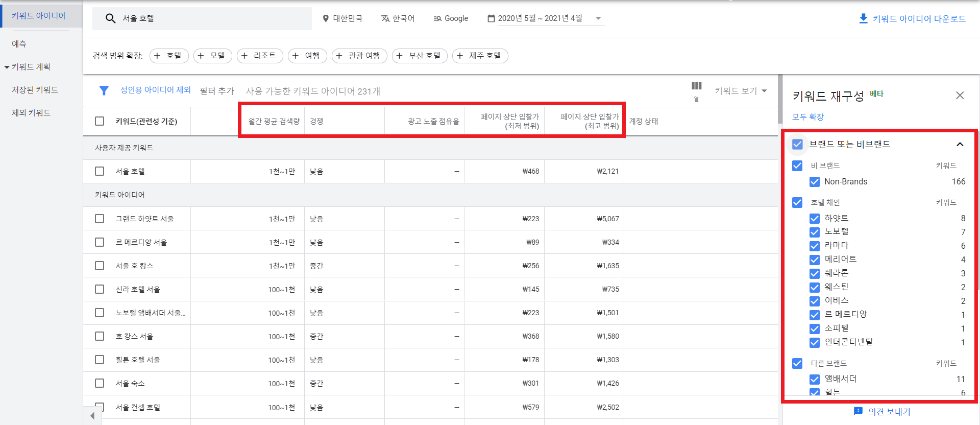Collapse the 브랜드 또는 비브랜드 section chevron
The image size is (980, 425).
[960, 144]
